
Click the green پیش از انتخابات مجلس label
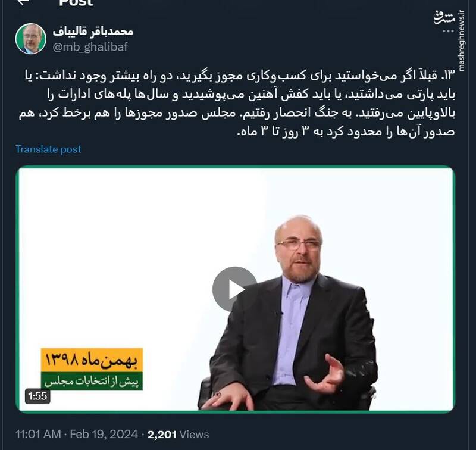tap(92, 381)
